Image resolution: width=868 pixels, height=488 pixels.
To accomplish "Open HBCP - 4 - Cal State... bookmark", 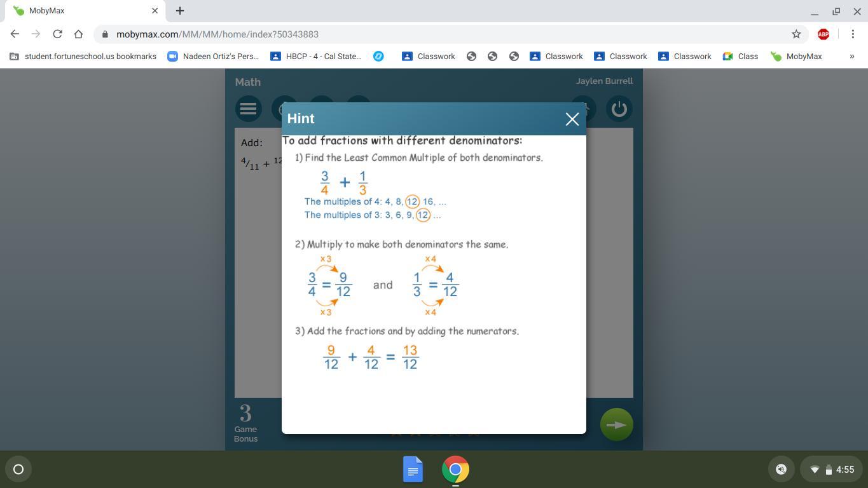I will click(316, 57).
